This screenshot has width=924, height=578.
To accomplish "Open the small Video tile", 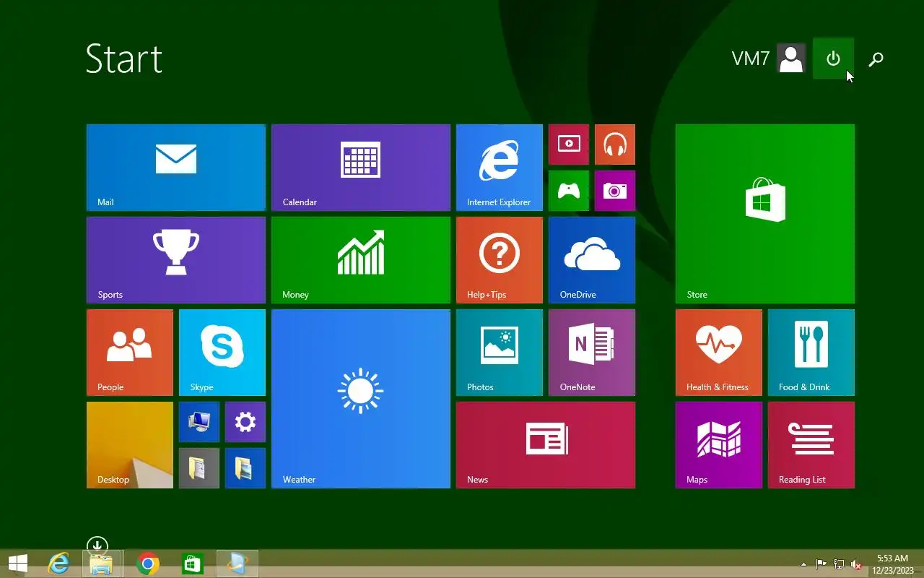I will click(x=569, y=144).
